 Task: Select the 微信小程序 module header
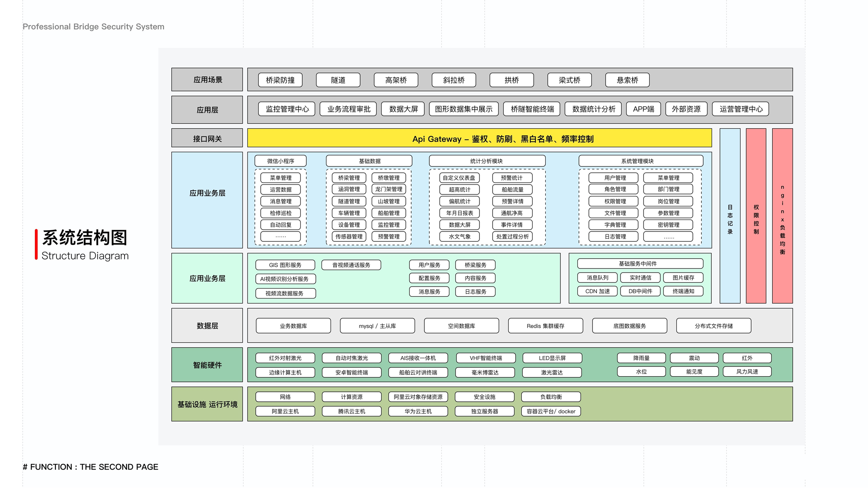click(x=280, y=161)
